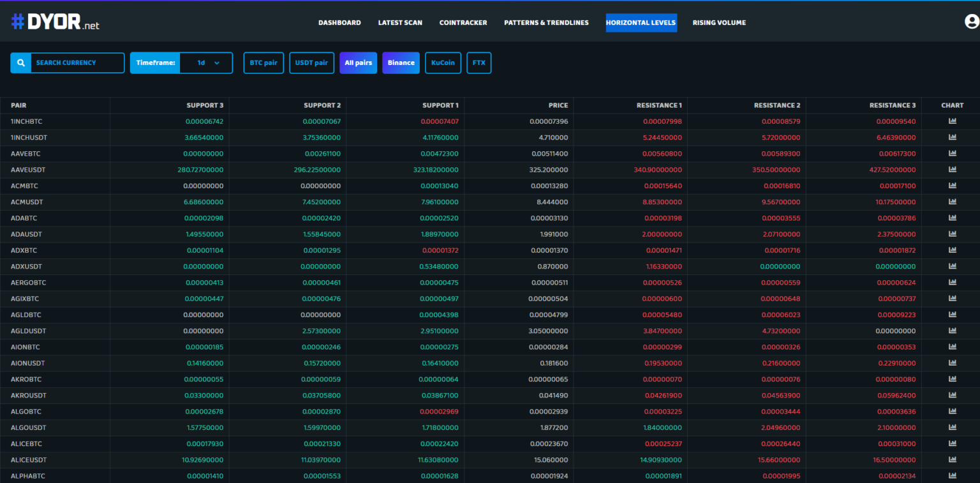Screen dimensions: 980x483
Task: Select the FTX exchange button
Action: click(x=479, y=63)
